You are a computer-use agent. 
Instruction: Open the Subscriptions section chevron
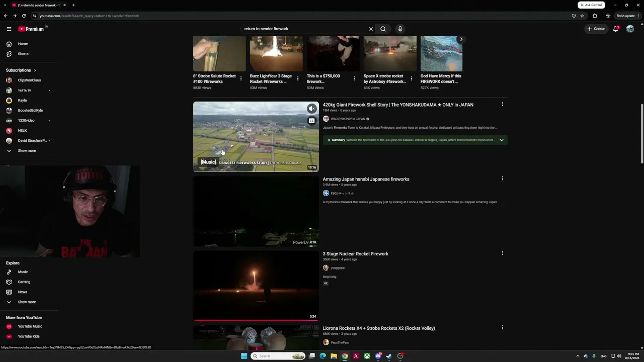pos(35,70)
